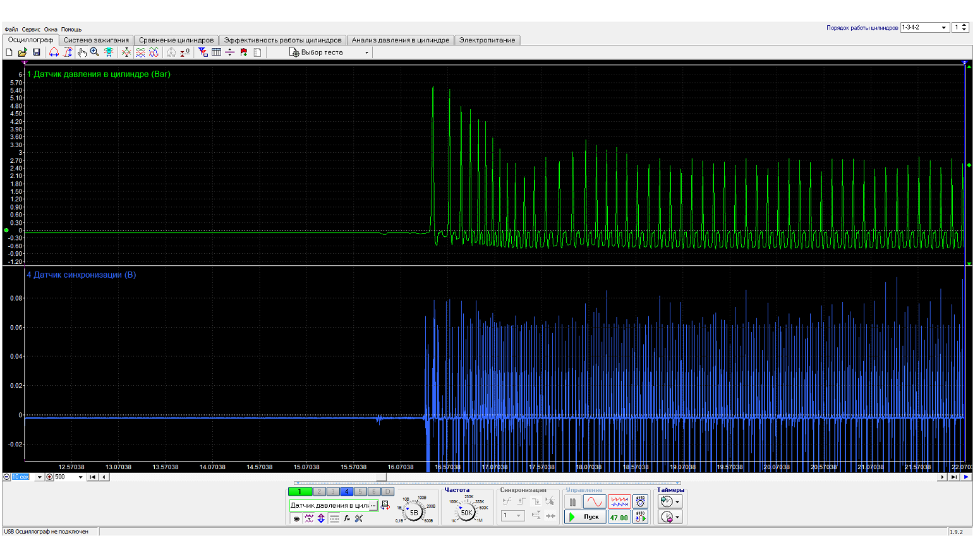Open the report notes page icon
Viewport: 980px width, 538px height.
[257, 52]
